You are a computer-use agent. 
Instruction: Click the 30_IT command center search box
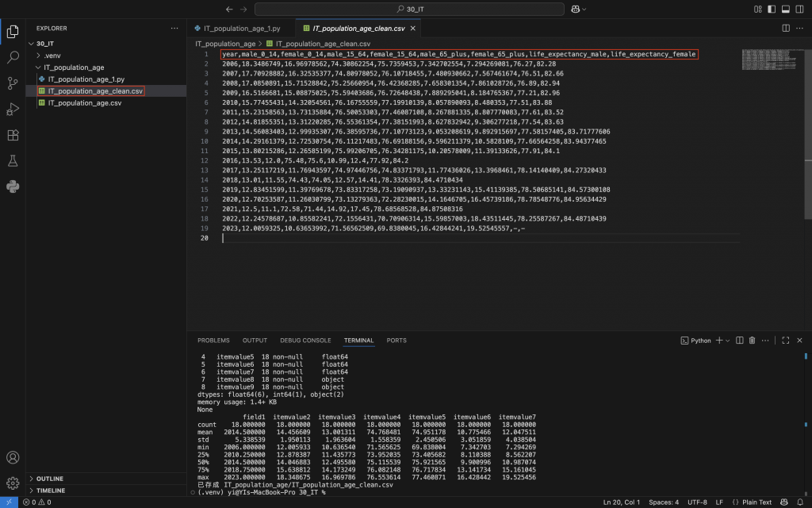(x=409, y=9)
